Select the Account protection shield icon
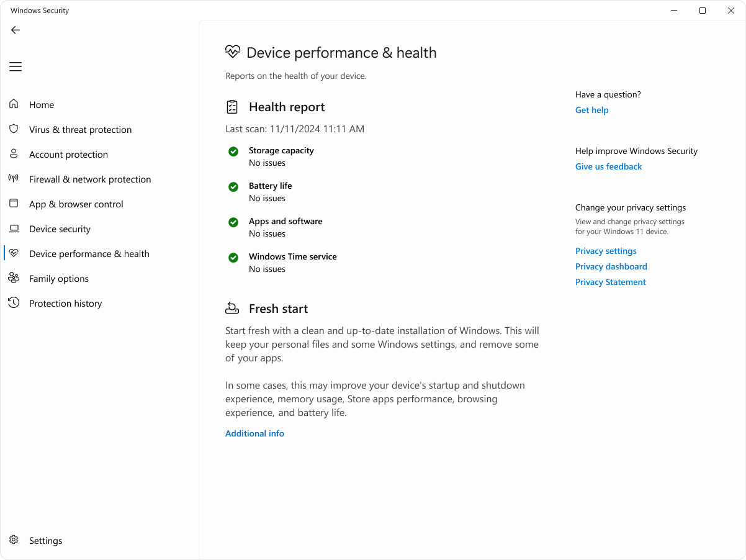Image resolution: width=746 pixels, height=560 pixels. [x=14, y=154]
